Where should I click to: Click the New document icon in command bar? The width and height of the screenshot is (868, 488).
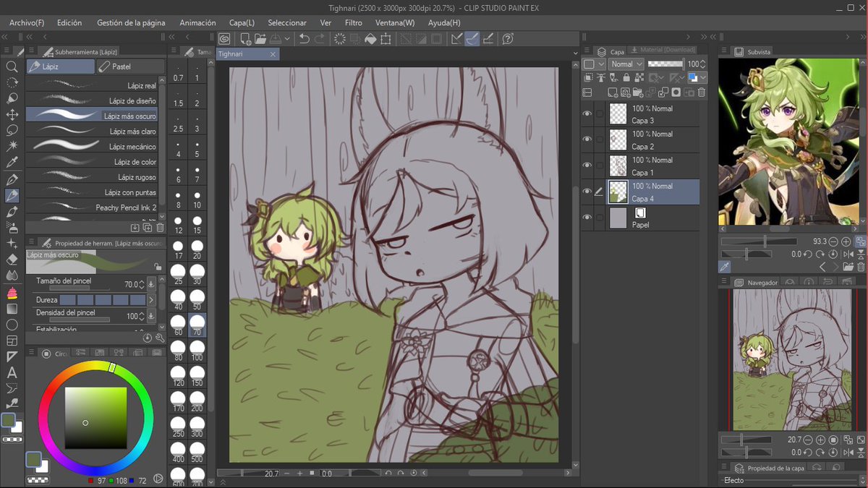pyautogui.click(x=246, y=38)
